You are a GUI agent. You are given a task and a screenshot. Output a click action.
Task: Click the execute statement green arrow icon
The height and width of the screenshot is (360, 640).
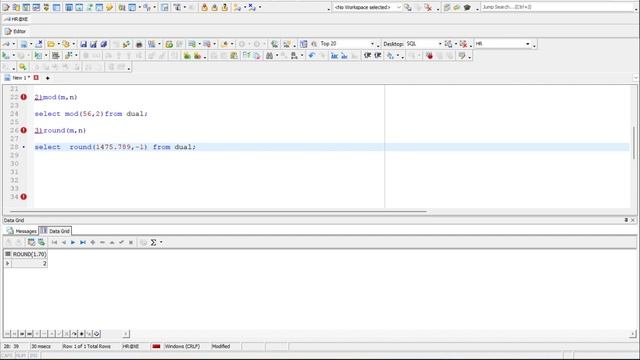[6, 56]
